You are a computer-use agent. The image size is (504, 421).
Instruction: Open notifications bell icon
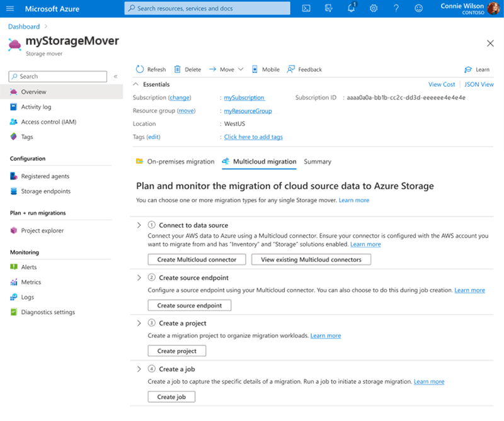pyautogui.click(x=352, y=8)
